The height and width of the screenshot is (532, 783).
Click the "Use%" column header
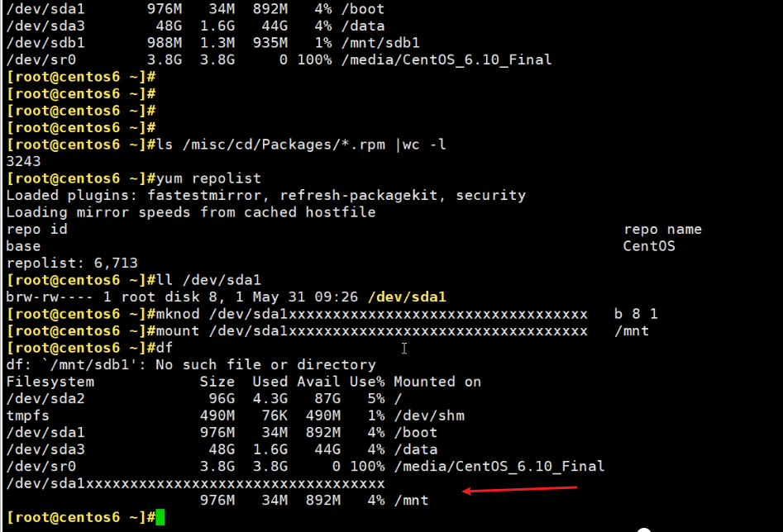tap(366, 382)
